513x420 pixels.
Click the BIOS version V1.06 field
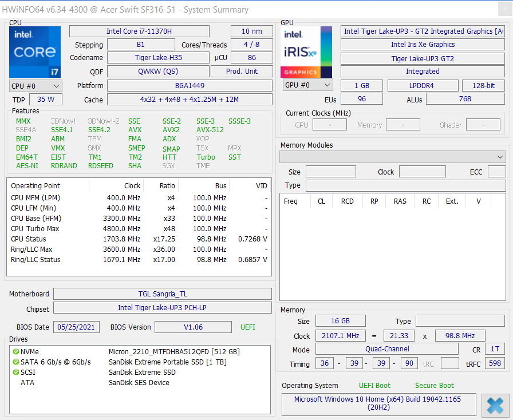(192, 327)
